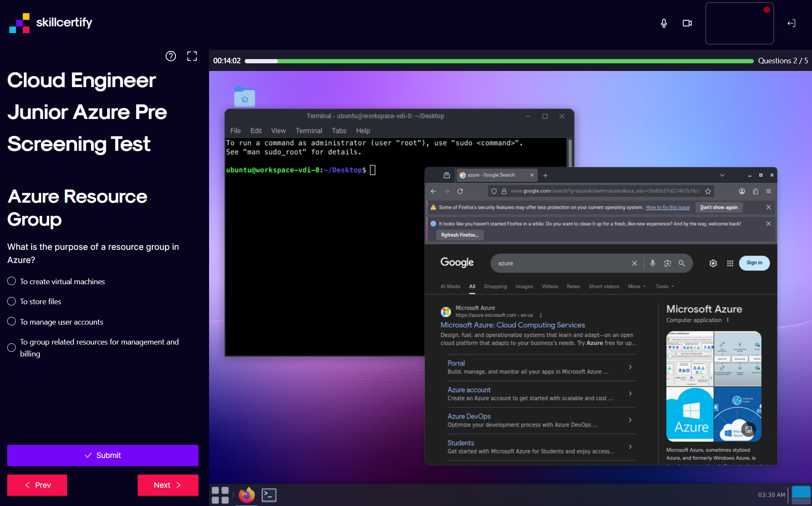
Task: Toggle the video camera icon
Action: tap(687, 23)
